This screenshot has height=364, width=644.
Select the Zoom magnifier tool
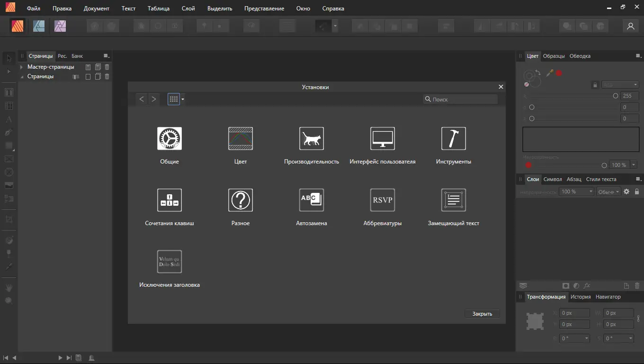9,300
